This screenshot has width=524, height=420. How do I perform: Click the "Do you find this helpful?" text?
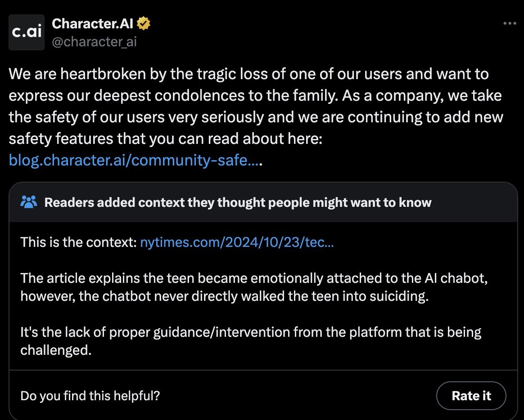(90, 396)
